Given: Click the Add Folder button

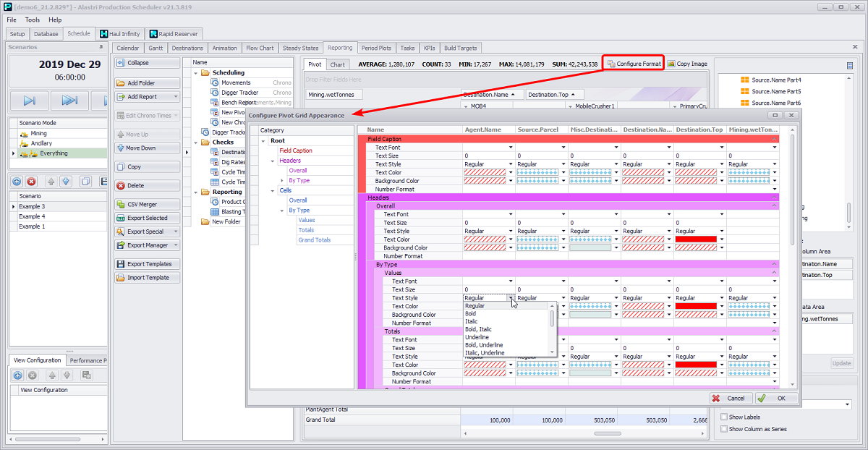Looking at the screenshot, I should coord(147,83).
